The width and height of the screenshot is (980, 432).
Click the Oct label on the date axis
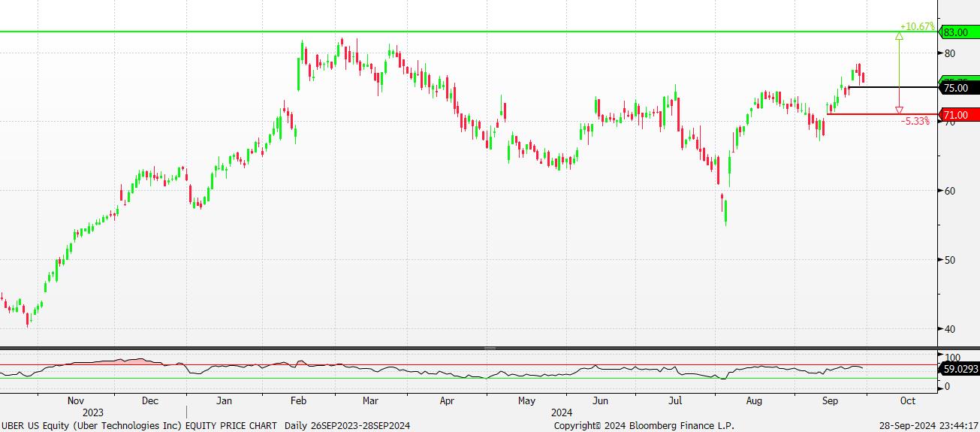[x=907, y=401]
